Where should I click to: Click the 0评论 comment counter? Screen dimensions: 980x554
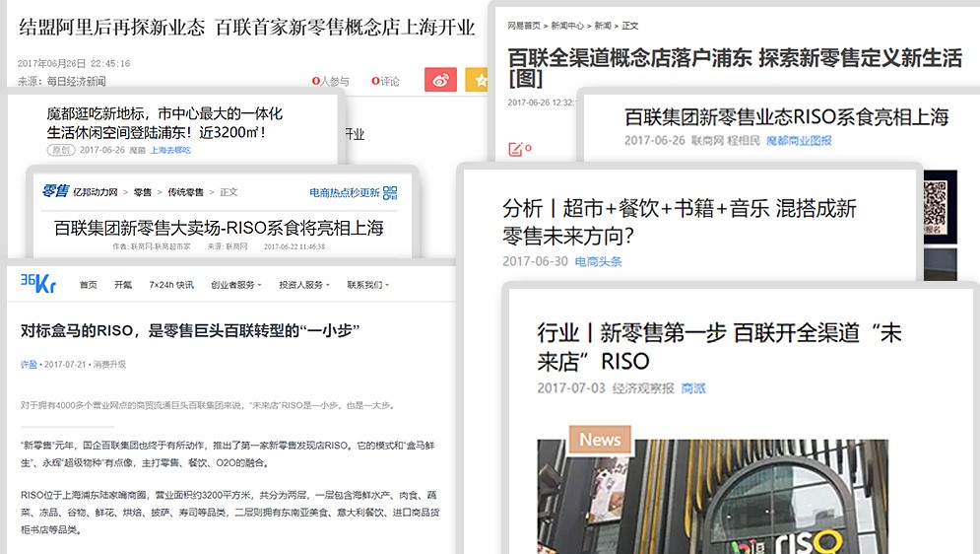pyautogui.click(x=385, y=81)
